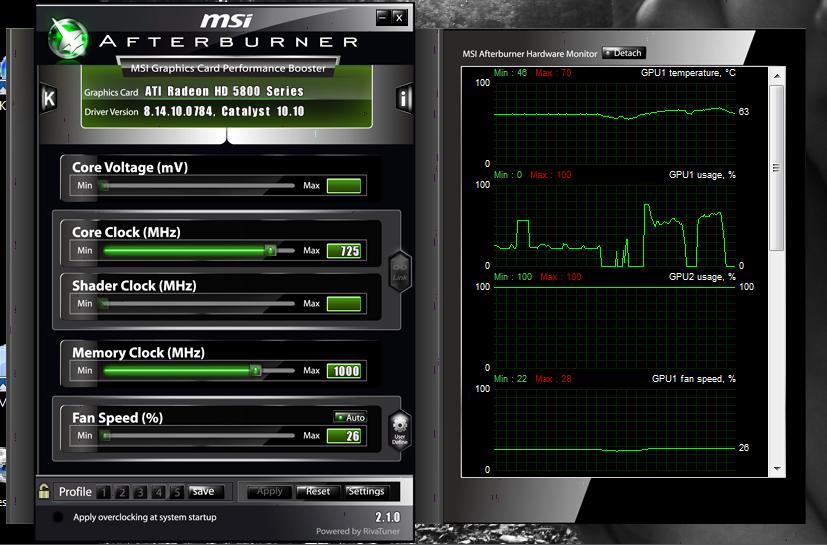Select profile slot 5
The height and width of the screenshot is (545, 827).
pyautogui.click(x=177, y=492)
